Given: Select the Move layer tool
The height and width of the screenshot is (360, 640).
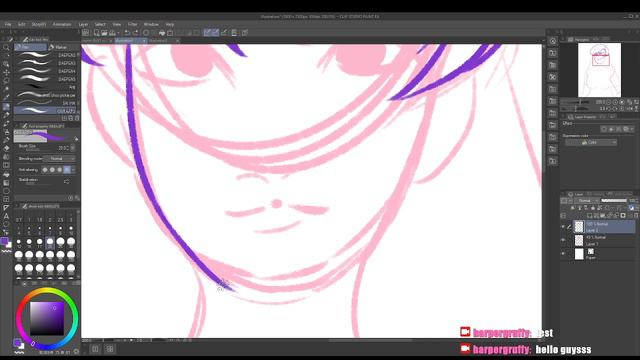Looking at the screenshot, I should click(6, 72).
